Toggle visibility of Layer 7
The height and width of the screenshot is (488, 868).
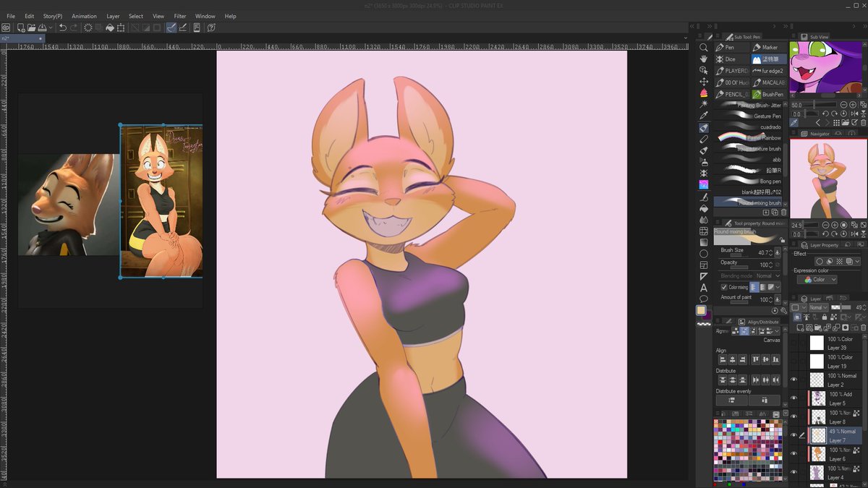coord(793,435)
